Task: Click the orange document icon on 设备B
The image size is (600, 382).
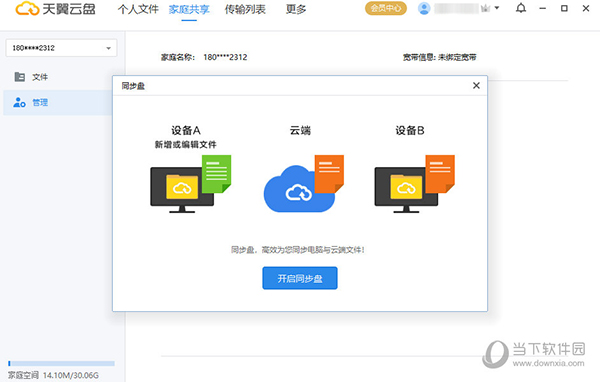Action: click(440, 174)
